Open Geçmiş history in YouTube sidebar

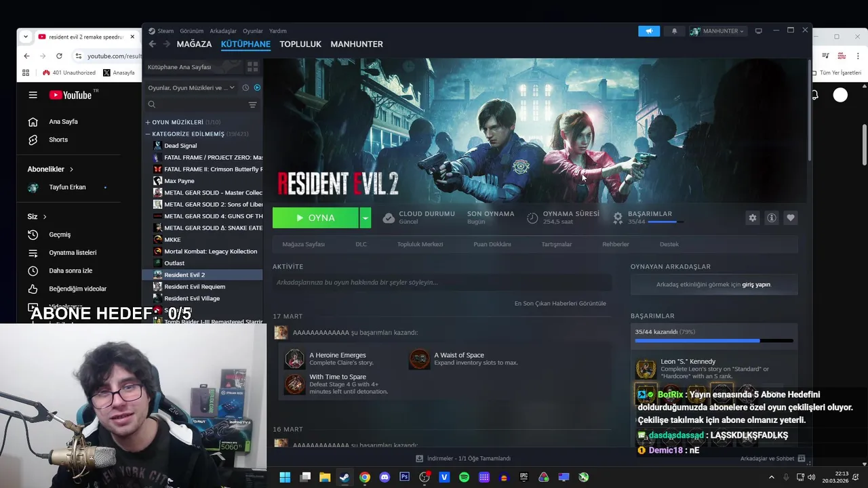[60, 235]
